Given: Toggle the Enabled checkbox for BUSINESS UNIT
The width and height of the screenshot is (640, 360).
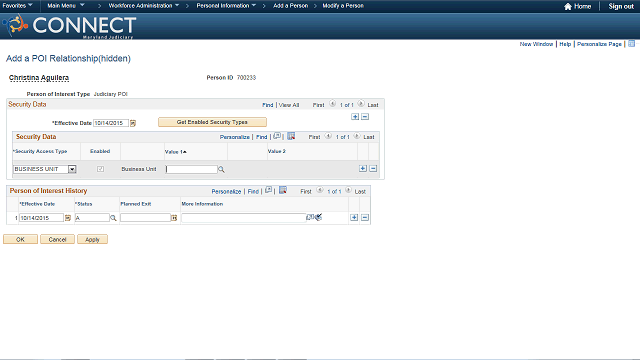Looking at the screenshot, I should click(100, 169).
